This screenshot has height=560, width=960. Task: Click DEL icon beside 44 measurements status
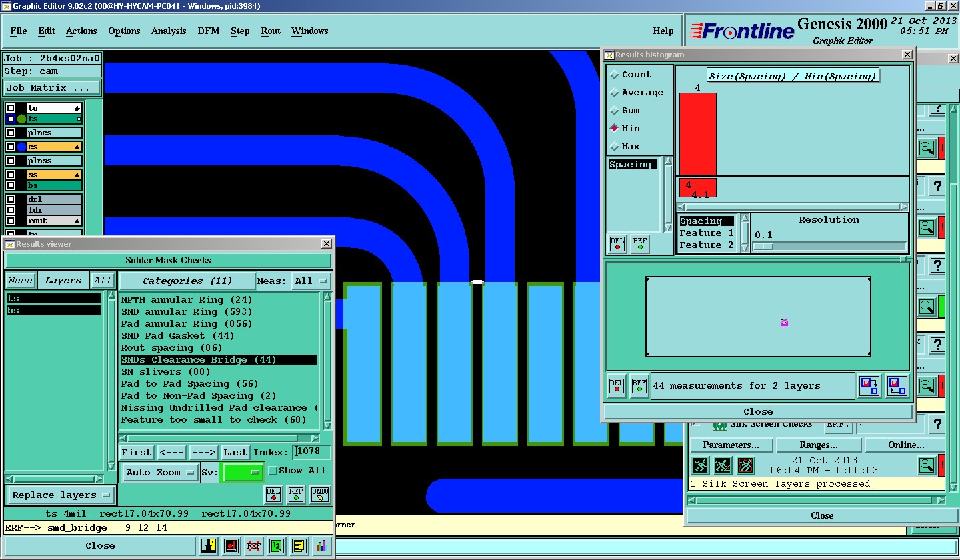[x=617, y=386]
